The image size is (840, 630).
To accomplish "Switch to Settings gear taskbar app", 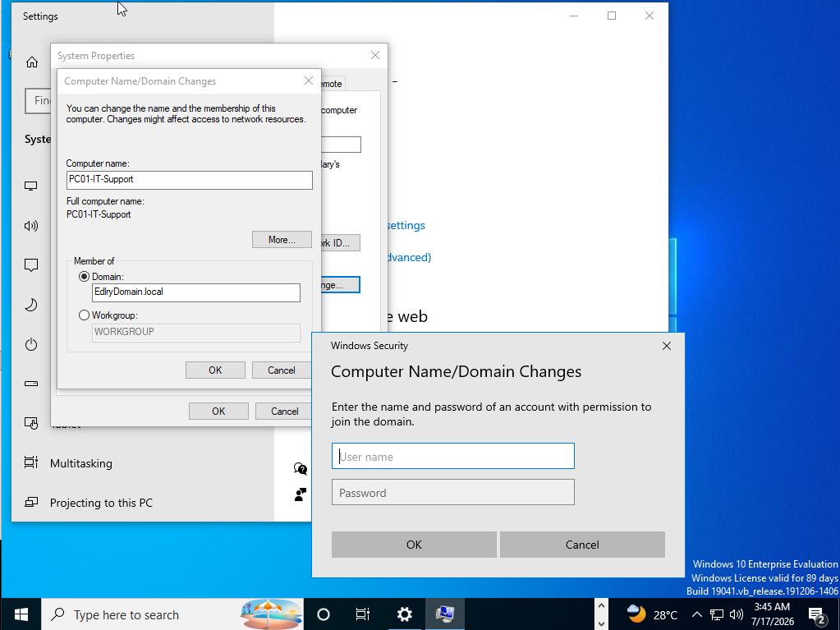I will coord(405,614).
